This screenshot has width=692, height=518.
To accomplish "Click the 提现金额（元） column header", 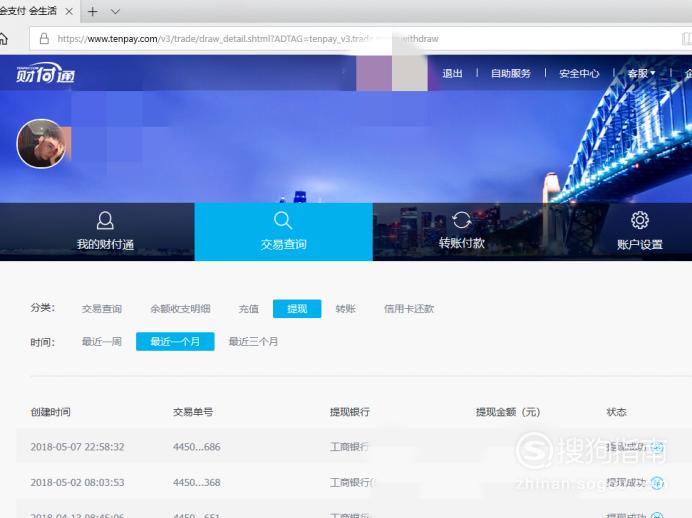I will tap(508, 412).
